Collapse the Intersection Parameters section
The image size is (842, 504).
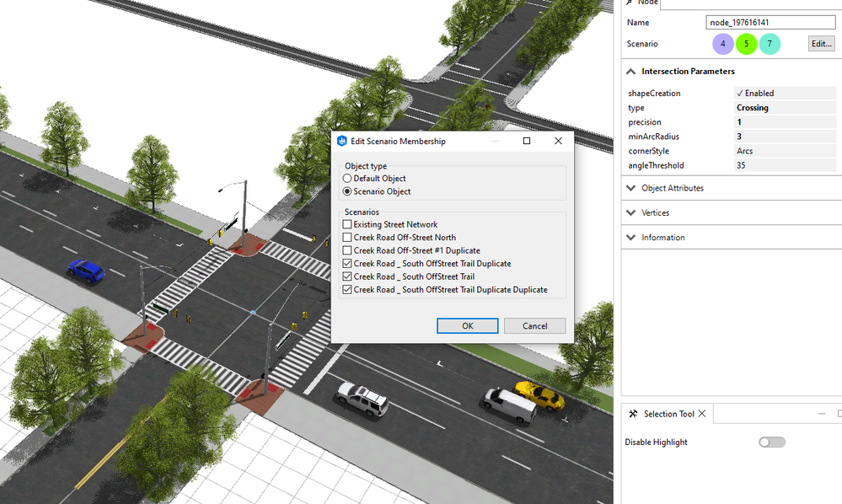631,72
